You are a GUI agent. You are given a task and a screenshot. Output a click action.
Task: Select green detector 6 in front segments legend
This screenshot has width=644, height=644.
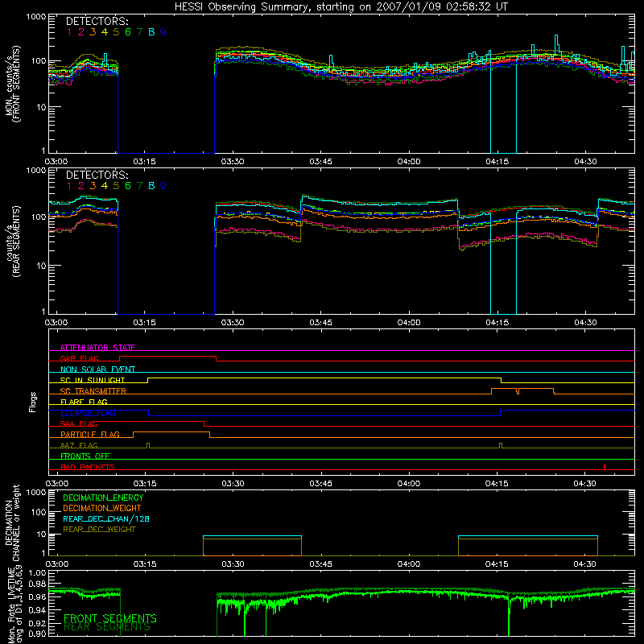(x=128, y=32)
